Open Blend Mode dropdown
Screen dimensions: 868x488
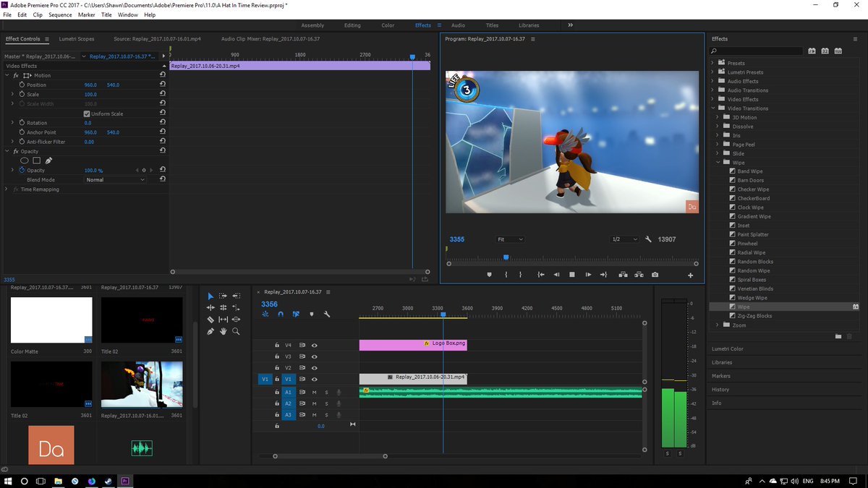[115, 179]
